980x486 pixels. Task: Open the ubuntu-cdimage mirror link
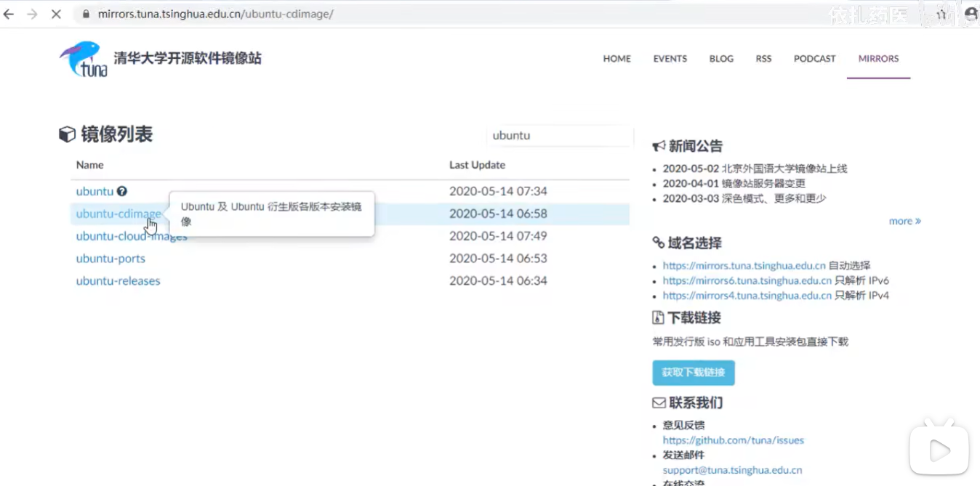(119, 214)
